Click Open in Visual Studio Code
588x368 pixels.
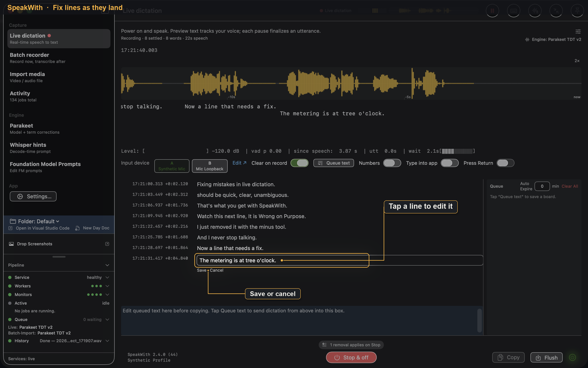(x=42, y=228)
